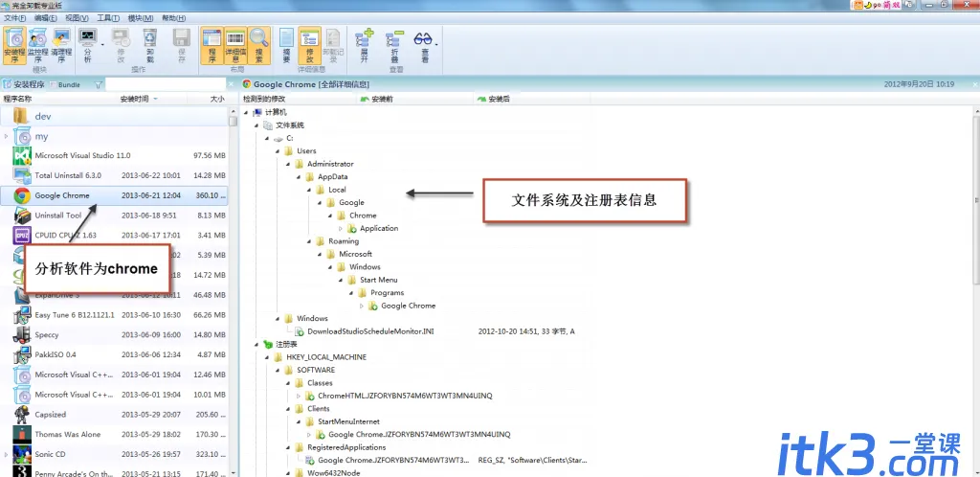Open the 编辑(E) menu
Viewport: 980px width, 477px height.
46,18
